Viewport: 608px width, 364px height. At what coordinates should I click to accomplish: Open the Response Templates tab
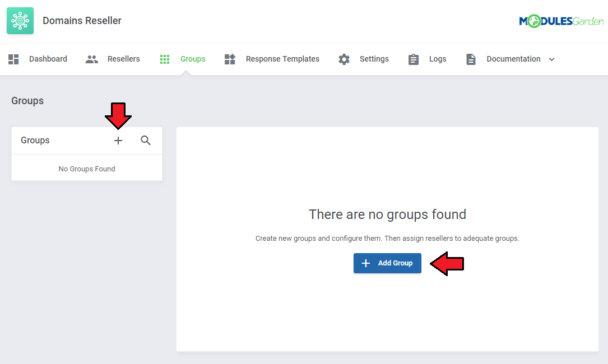pos(282,59)
